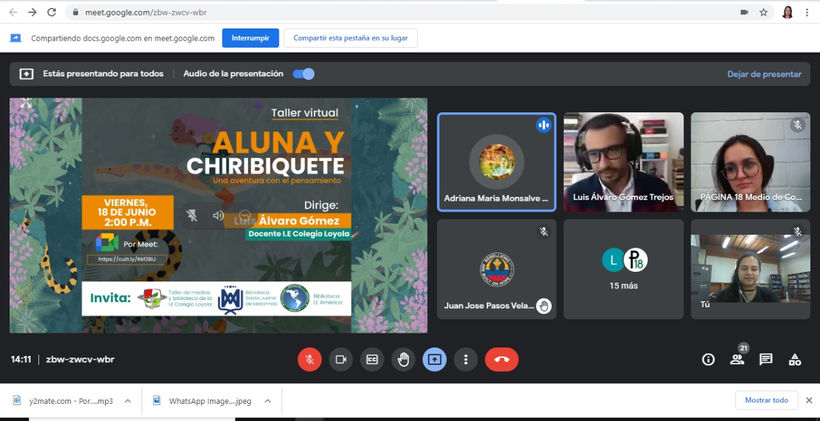This screenshot has width=820, height=421.
Task: Click muted pin icon on presentation overlay
Action: 192,215
